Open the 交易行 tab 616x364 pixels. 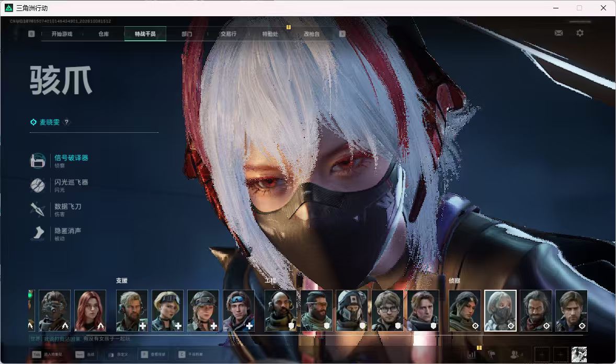pyautogui.click(x=228, y=34)
